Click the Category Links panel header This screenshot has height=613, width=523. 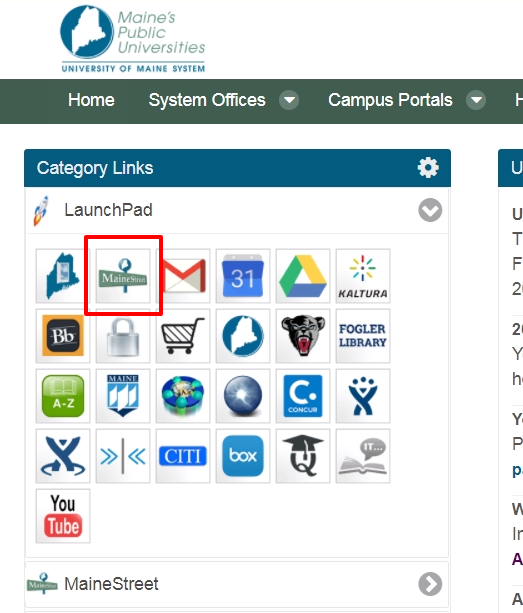(237, 168)
